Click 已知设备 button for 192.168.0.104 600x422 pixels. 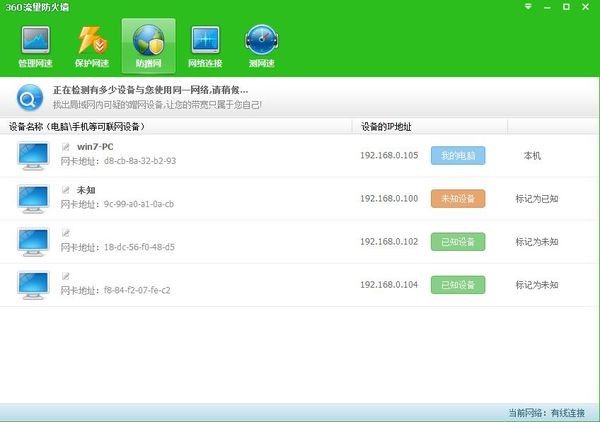point(458,285)
